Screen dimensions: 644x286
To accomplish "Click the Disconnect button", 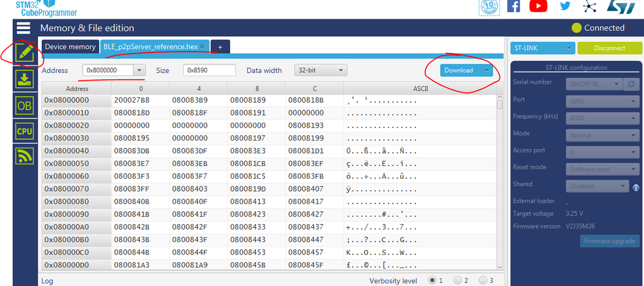I will pos(609,48).
